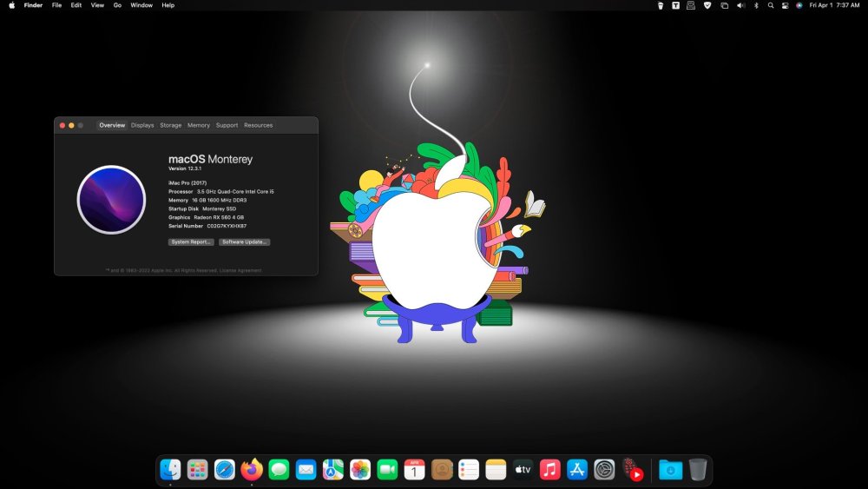
Task: Open Maps app in Dock
Action: [332, 470]
